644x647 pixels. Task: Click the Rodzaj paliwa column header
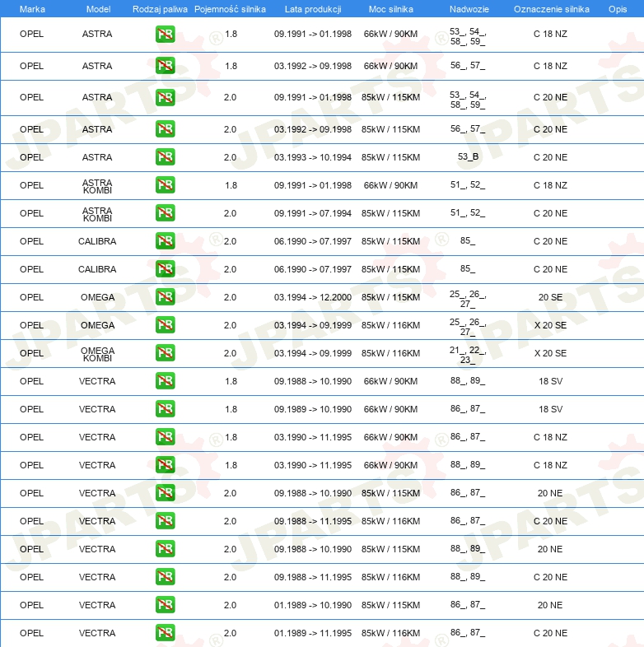coord(160,9)
